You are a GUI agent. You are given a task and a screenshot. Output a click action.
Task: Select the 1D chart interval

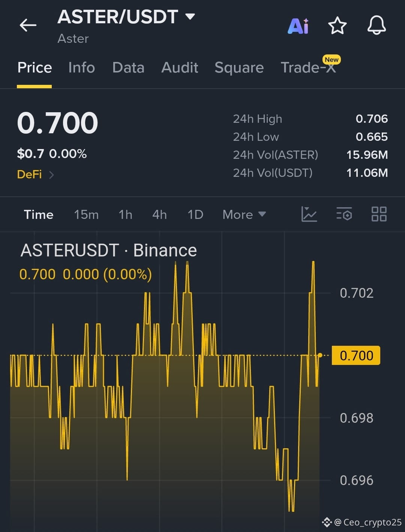click(x=195, y=214)
